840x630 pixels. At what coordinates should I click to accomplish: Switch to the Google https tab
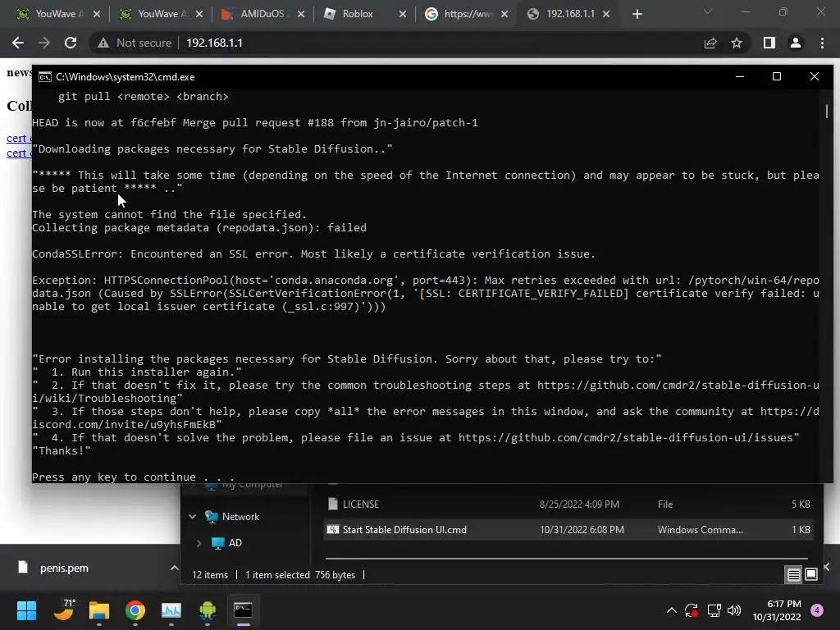[467, 14]
